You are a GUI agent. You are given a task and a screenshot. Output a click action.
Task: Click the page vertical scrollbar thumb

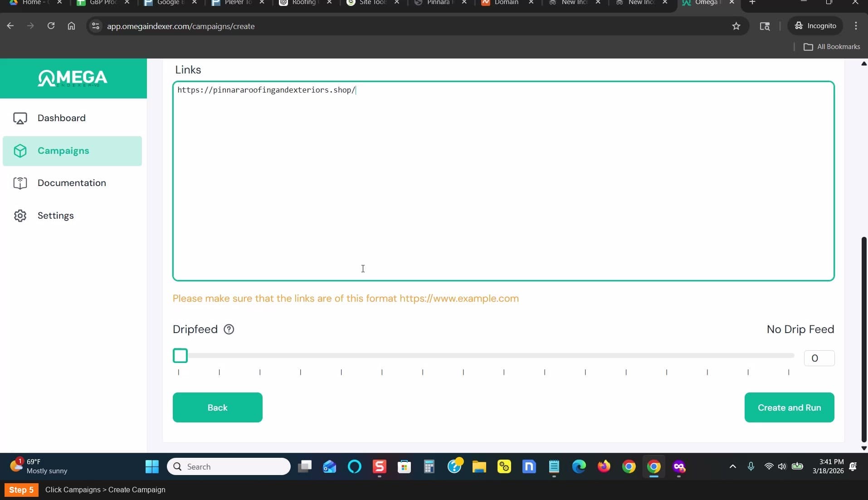coord(864,339)
